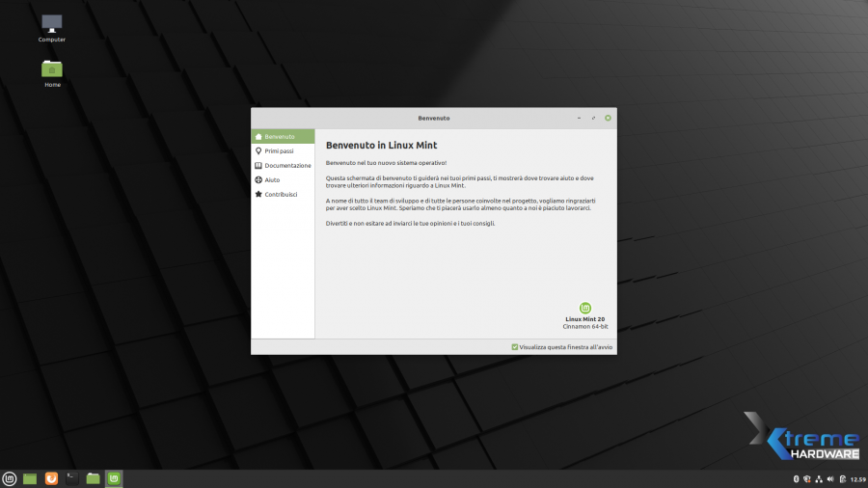
Task: Select the Primi passi sidebar item
Action: [278, 151]
